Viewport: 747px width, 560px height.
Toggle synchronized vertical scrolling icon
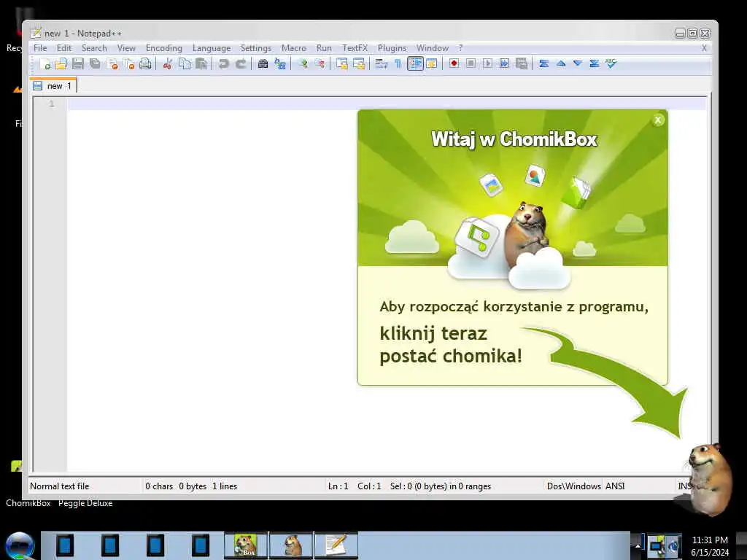341,63
